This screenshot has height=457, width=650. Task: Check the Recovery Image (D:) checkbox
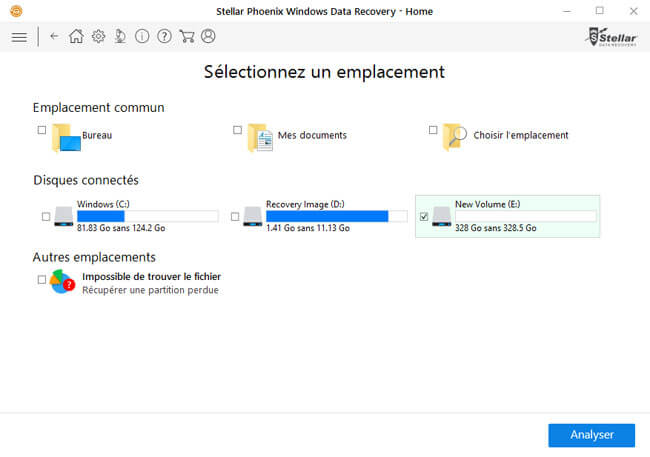point(235,216)
